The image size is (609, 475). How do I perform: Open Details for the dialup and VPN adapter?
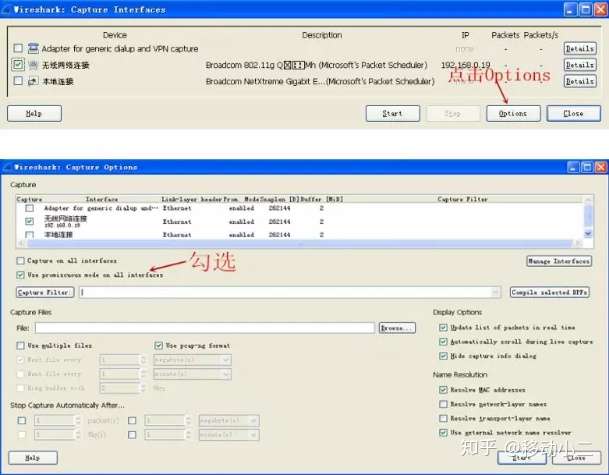pos(580,49)
